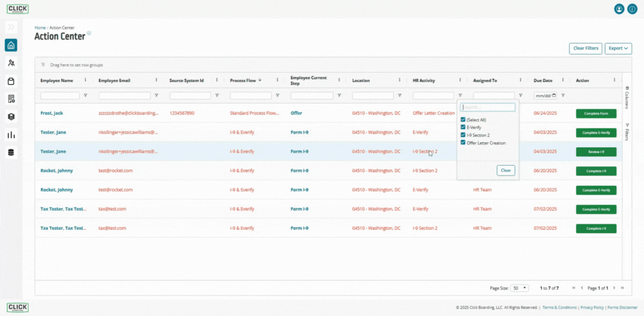
Task: Click info icon beside Action Center title
Action: click(89, 33)
